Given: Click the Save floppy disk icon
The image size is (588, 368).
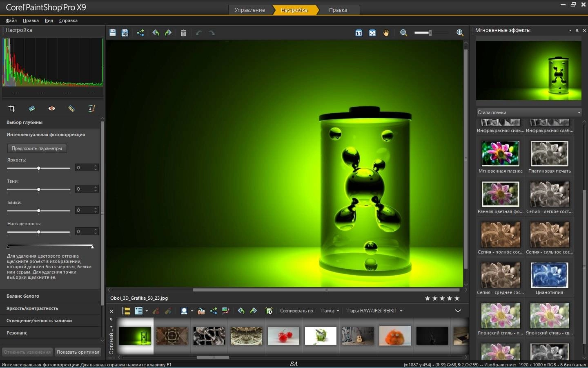Looking at the screenshot, I should tap(113, 33).
